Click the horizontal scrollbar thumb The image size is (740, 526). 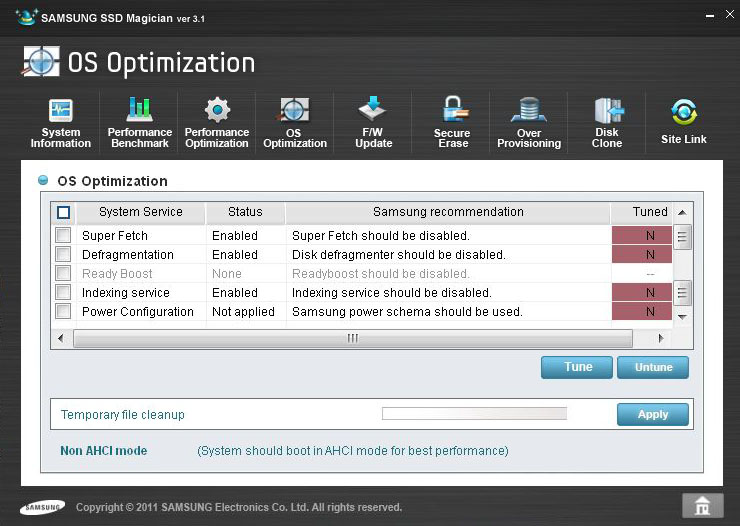coord(353,338)
